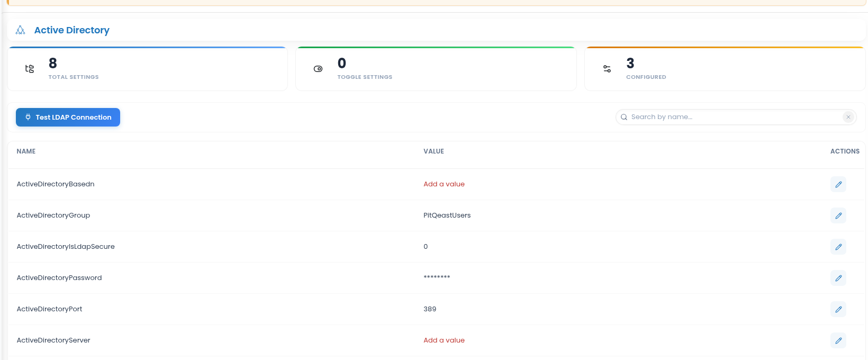The image size is (868, 360).
Task: Sort by the NAME column header
Action: coord(26,151)
